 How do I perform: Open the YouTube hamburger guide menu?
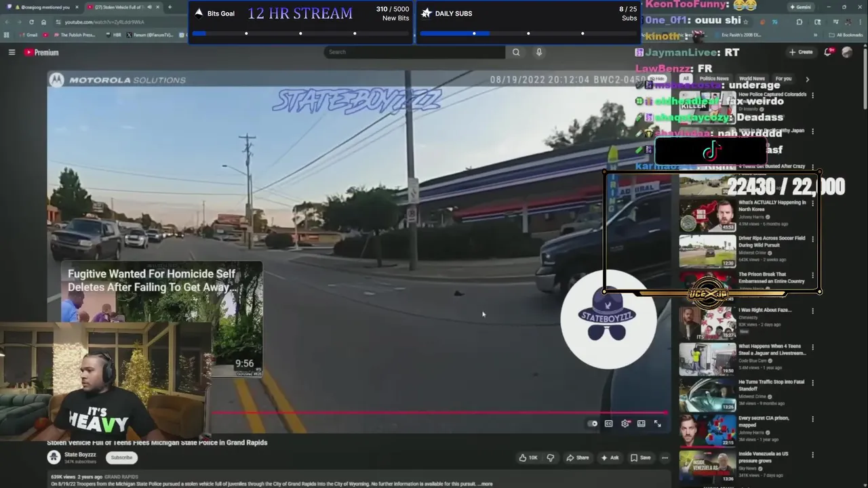12,52
